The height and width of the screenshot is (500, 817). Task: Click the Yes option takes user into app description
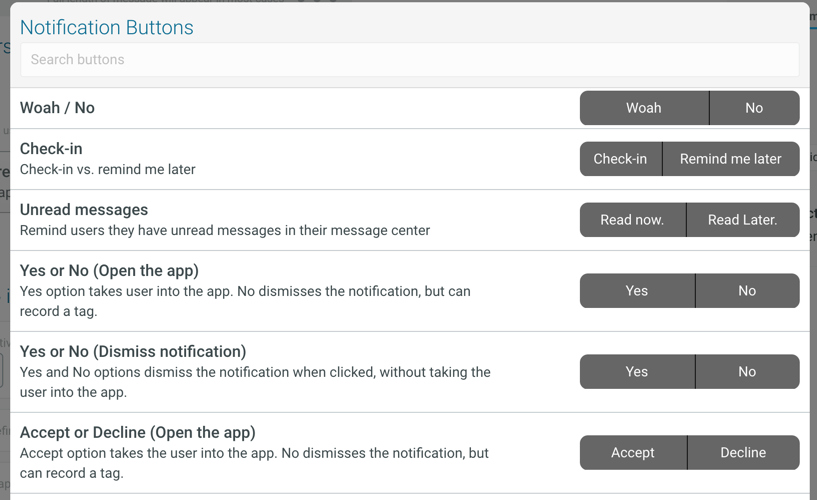[245, 302]
